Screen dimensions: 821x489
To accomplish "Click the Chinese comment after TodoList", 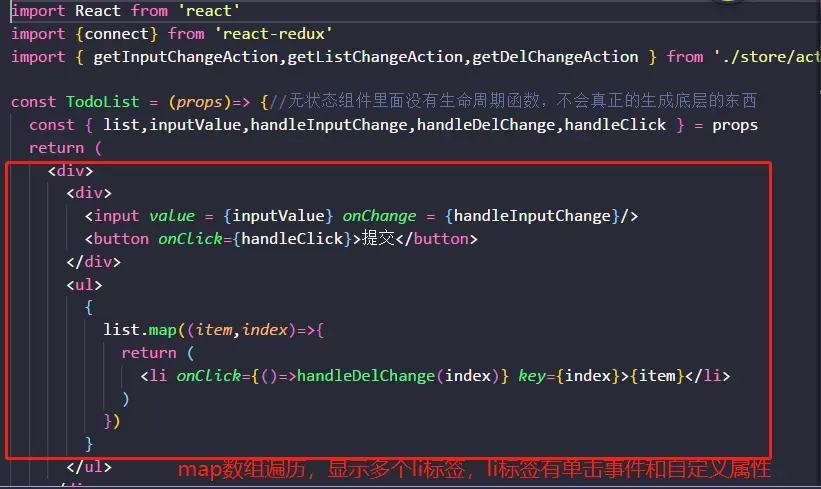I will pyautogui.click(x=513, y=101).
